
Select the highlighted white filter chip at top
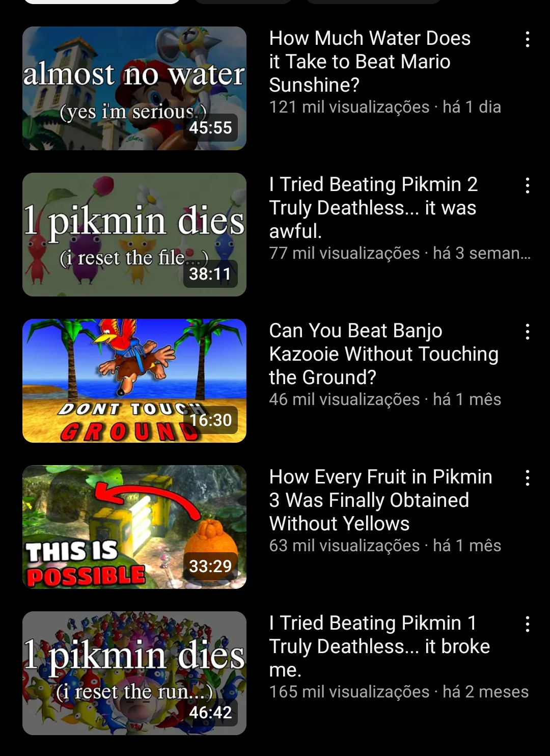click(102, 2)
